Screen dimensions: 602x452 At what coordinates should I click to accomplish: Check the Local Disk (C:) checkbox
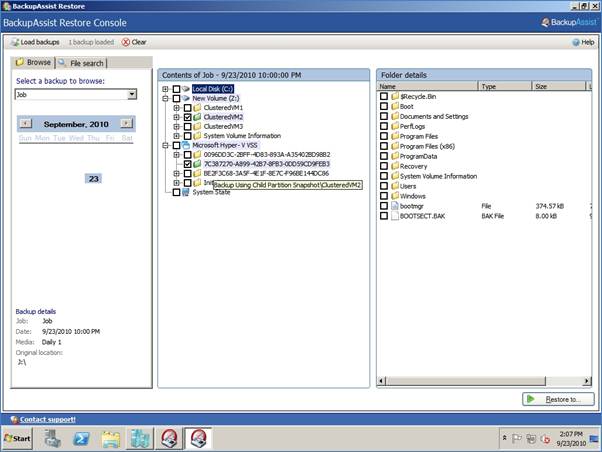coord(176,89)
